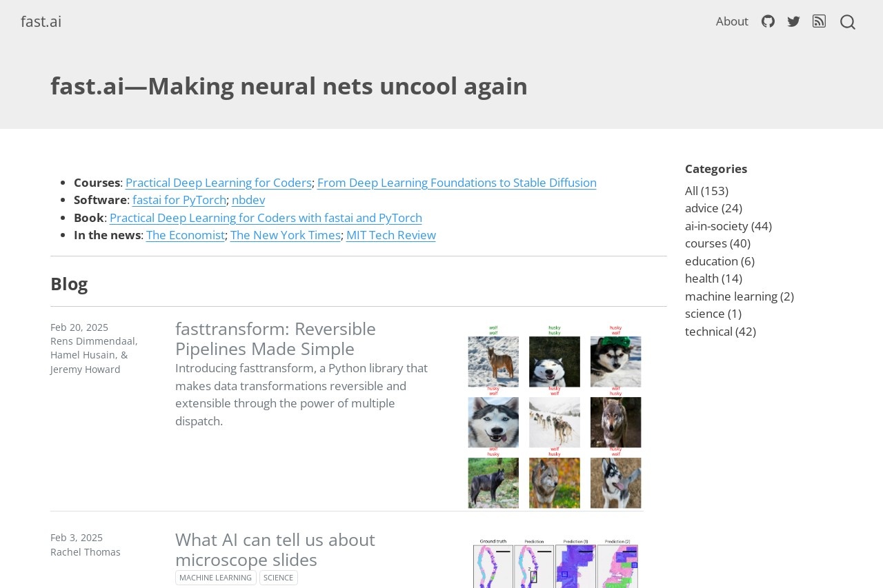The width and height of the screenshot is (883, 588).
Task: Open the nbdev software link
Action: (x=248, y=200)
